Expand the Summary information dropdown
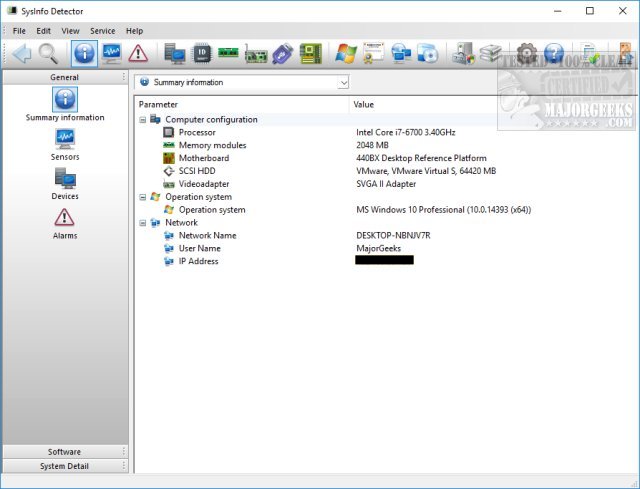The width and height of the screenshot is (640, 489). (344, 82)
